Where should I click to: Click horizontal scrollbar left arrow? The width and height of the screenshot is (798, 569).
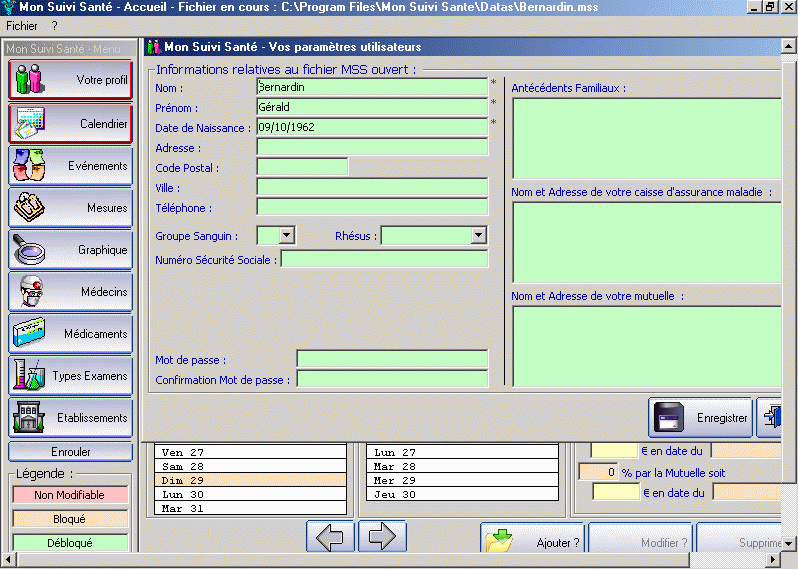coord(8,560)
